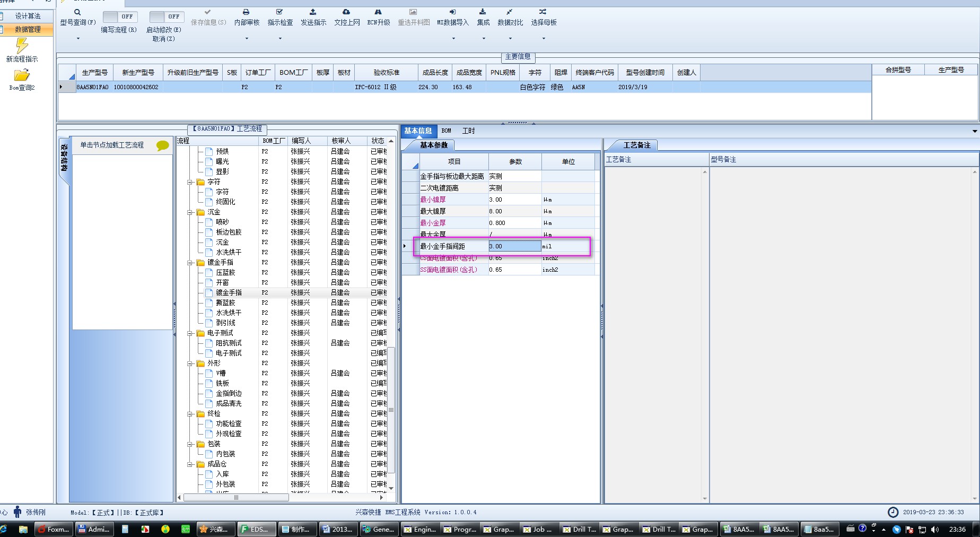Click the 发送指示 upload icon
Screen dimensions: 980x537
[x=313, y=12]
